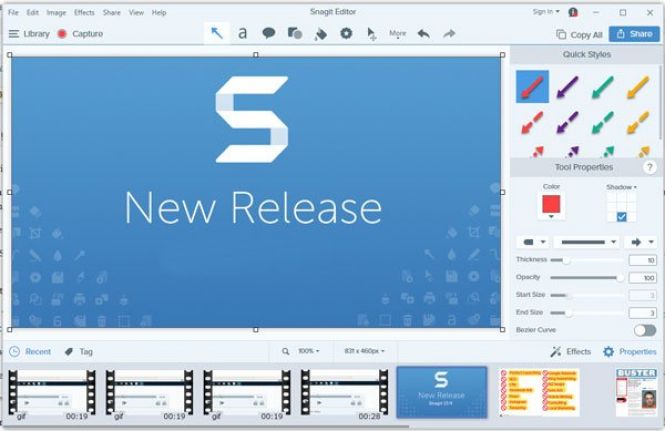Open the Help menu
Screen dimensions: 665x431
click(159, 13)
